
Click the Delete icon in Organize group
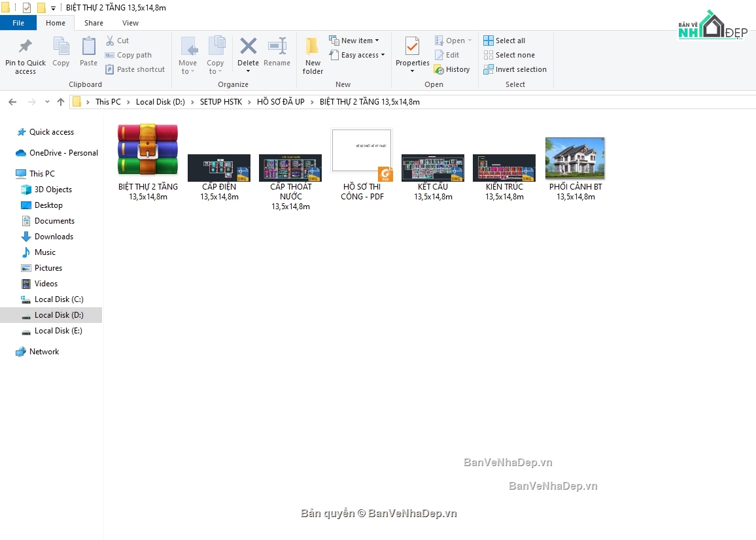pos(248,52)
